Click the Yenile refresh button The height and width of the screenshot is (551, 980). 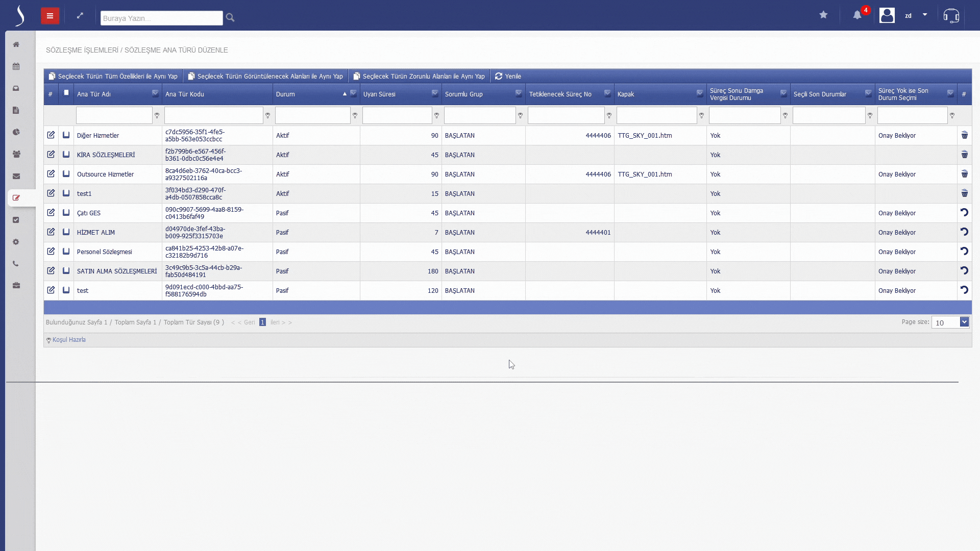click(508, 77)
